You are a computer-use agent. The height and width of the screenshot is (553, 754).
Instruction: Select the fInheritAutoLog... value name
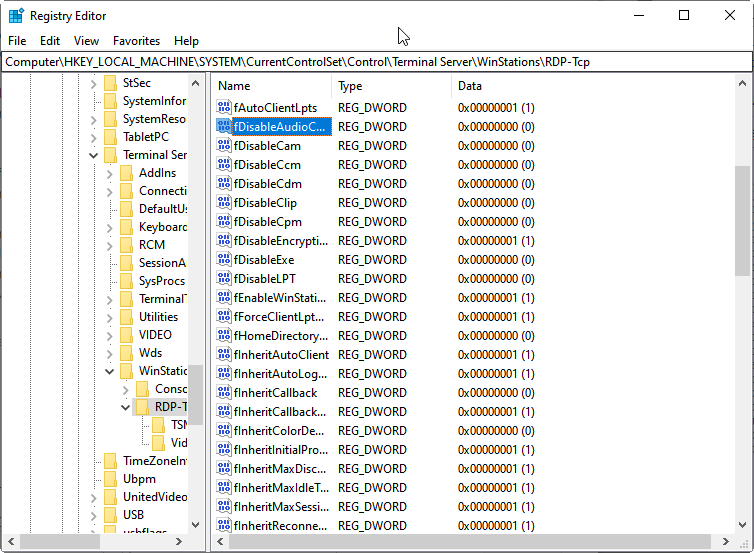(x=280, y=374)
